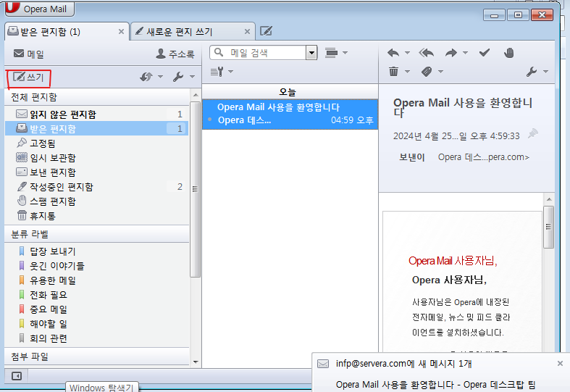Image resolution: width=570 pixels, height=392 pixels.
Task: Click sidebar scroll down arrow
Action: tap(196, 362)
